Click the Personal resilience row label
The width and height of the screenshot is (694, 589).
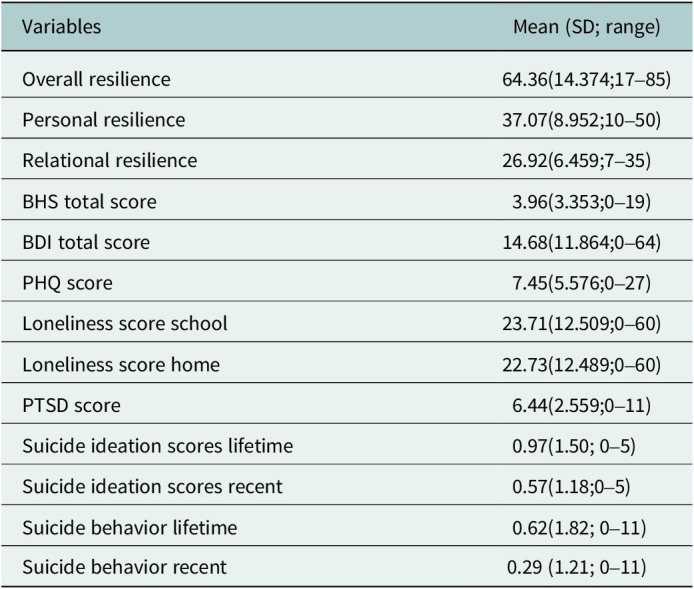105,120
